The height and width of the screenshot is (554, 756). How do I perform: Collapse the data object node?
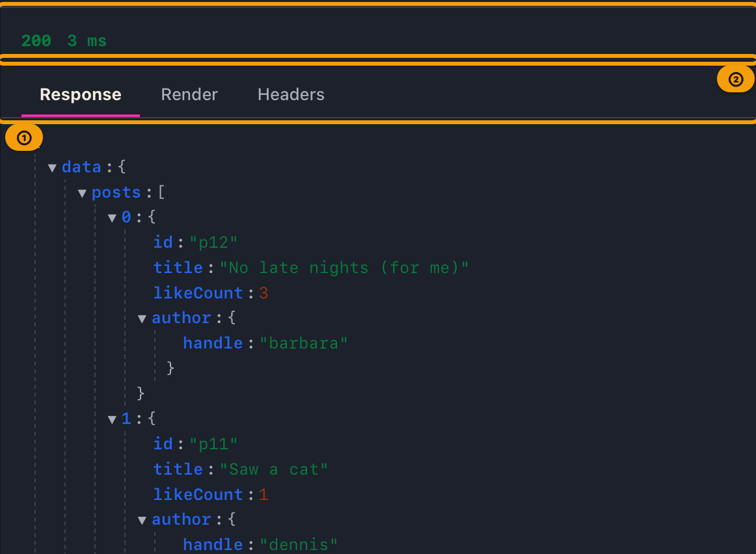(52, 168)
